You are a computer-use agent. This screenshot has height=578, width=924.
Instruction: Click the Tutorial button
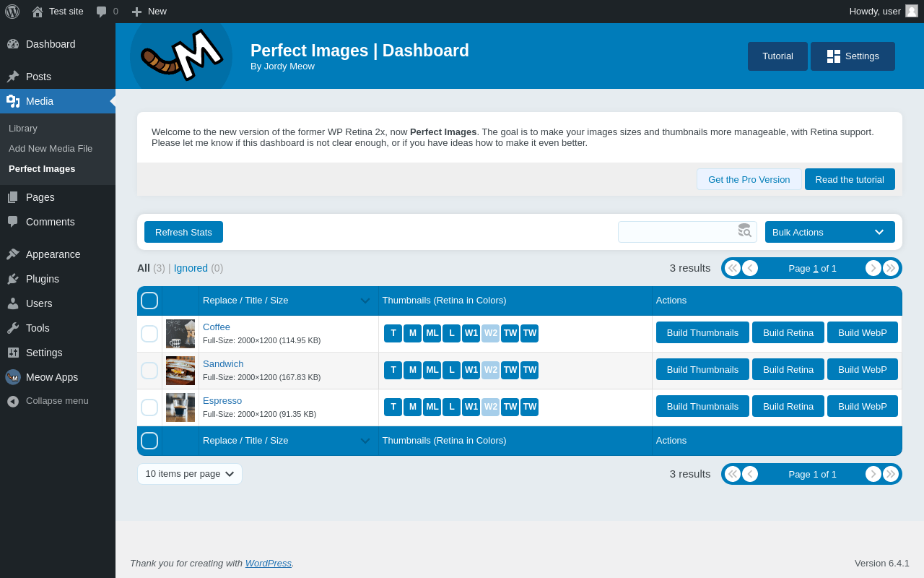[x=777, y=56]
